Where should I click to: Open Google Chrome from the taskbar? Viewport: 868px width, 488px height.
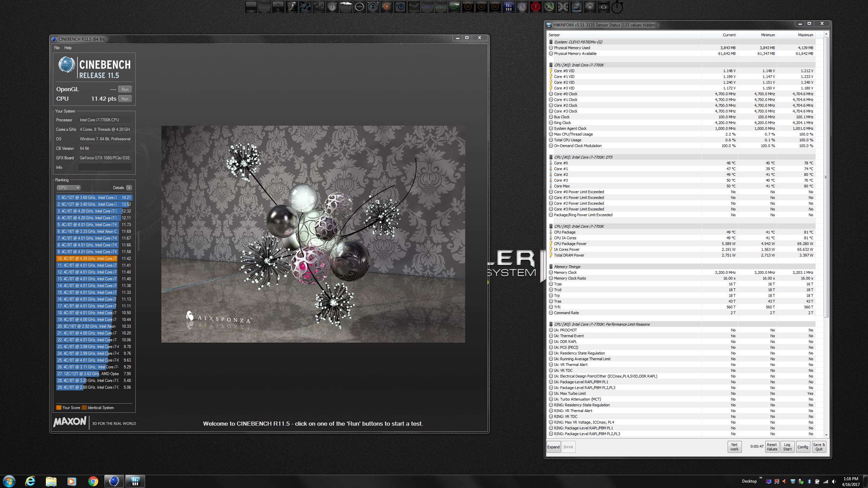tap(93, 481)
